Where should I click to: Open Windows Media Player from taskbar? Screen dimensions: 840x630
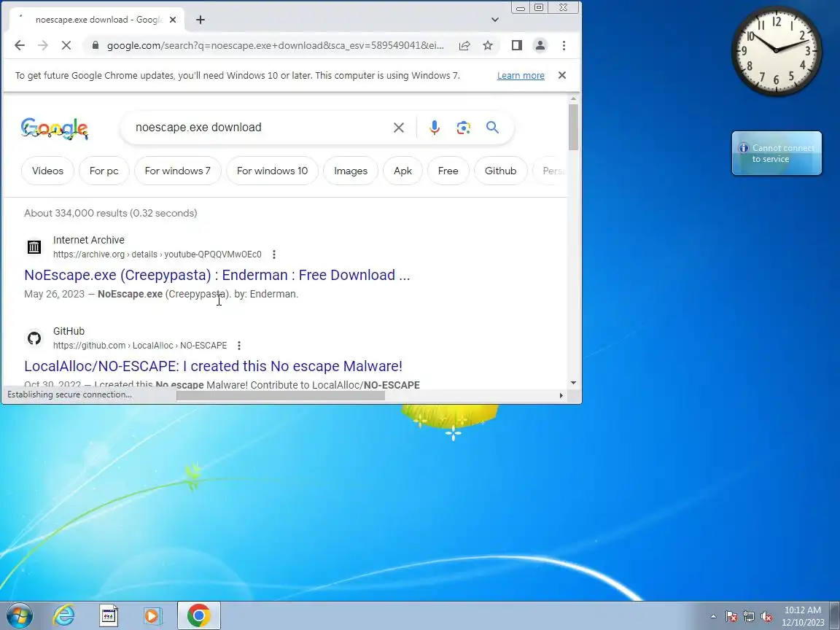(152, 615)
